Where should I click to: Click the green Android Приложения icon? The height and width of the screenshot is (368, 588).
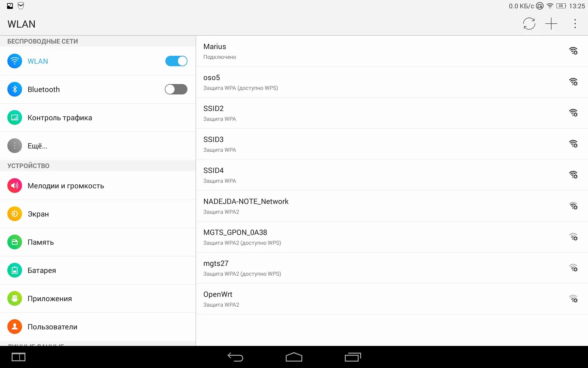click(15, 298)
